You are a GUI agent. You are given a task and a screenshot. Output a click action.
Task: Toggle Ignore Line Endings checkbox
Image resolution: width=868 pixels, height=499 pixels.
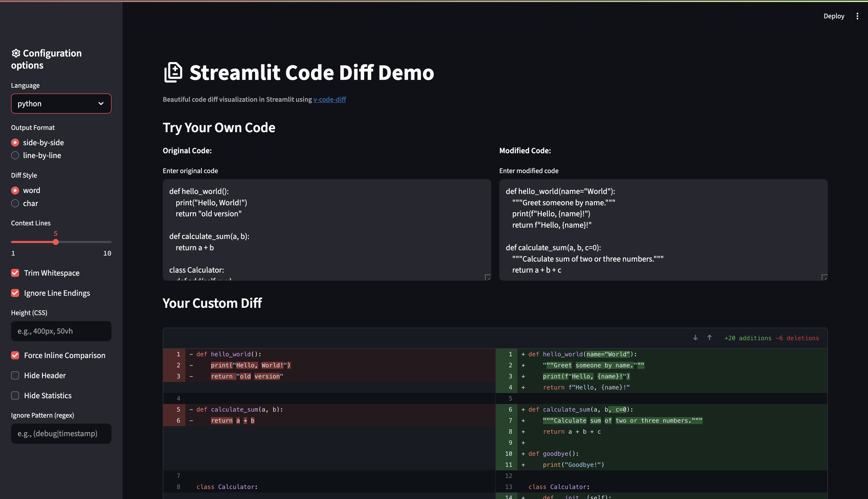click(x=15, y=293)
